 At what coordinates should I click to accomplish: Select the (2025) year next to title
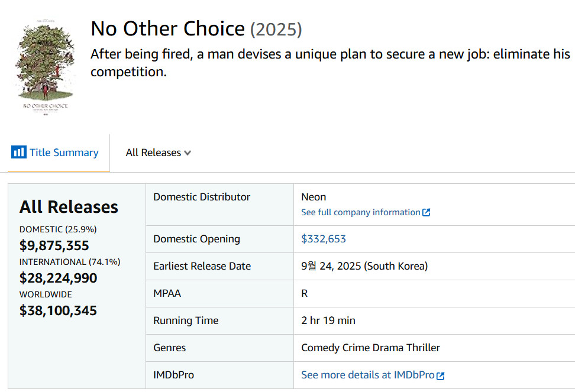click(x=276, y=30)
